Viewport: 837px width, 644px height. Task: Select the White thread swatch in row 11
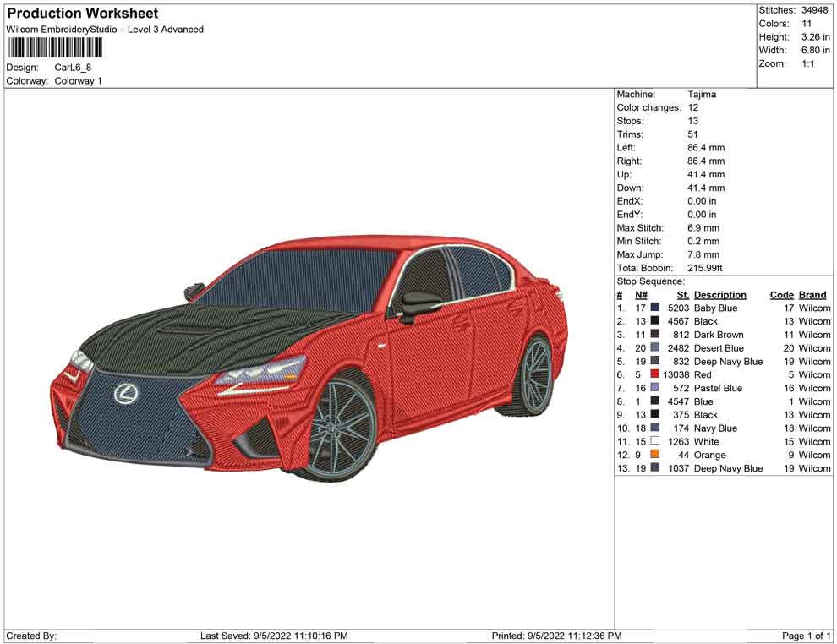point(655,441)
